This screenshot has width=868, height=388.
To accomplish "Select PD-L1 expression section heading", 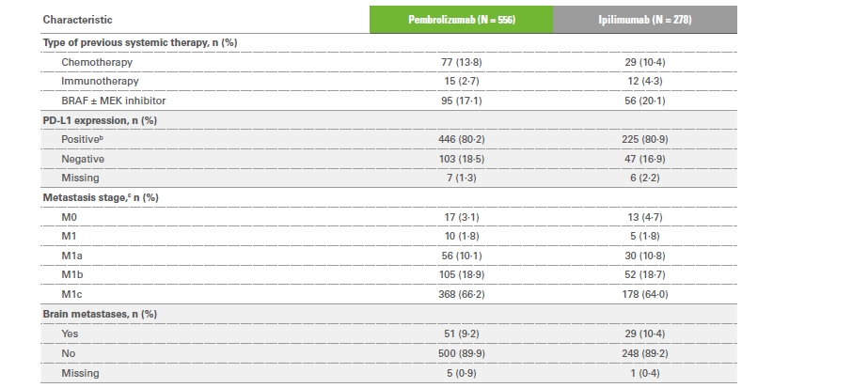I will pos(100,120).
